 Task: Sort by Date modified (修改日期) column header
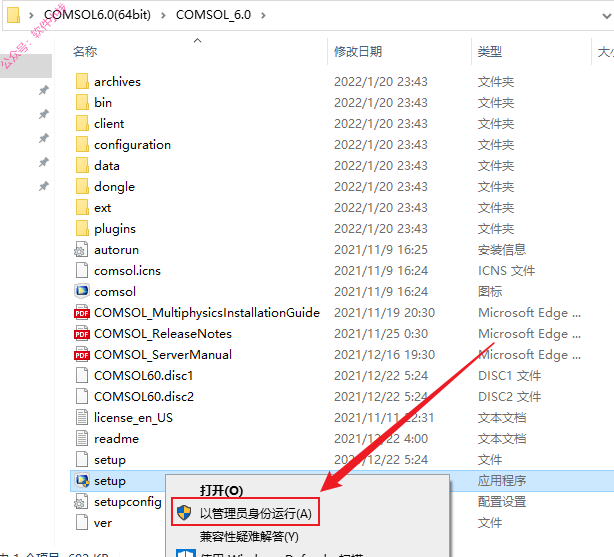pyautogui.click(x=358, y=51)
